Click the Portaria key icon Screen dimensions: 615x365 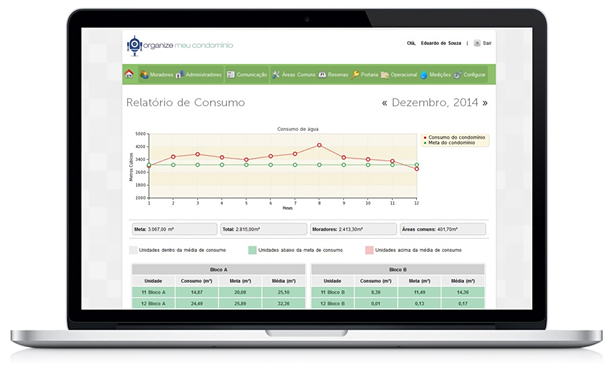355,74
